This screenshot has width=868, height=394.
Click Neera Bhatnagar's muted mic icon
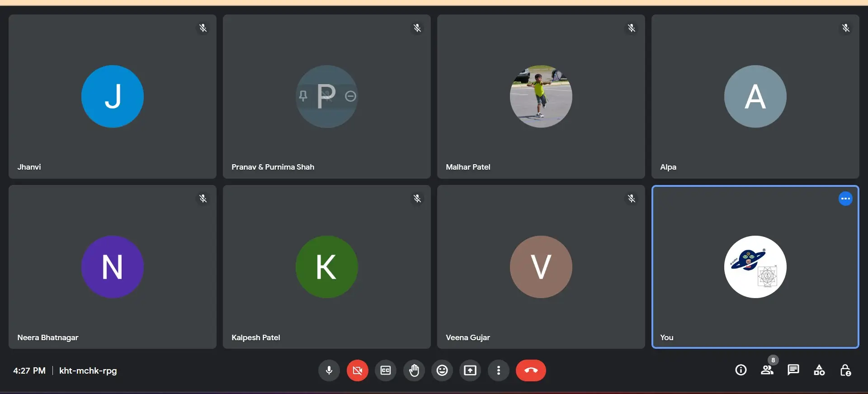203,199
